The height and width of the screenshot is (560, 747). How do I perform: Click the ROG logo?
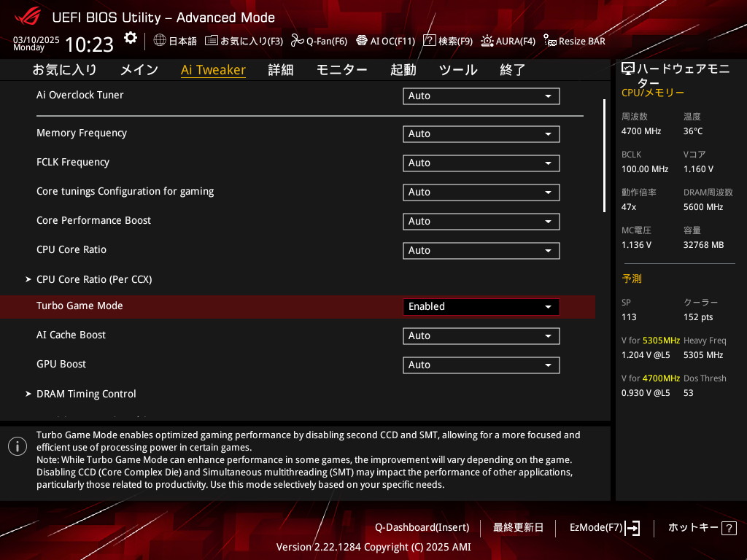[28, 17]
